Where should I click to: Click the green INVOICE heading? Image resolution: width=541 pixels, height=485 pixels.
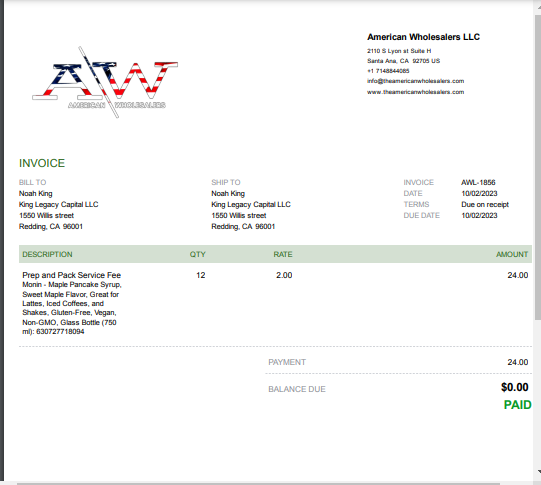[x=42, y=163]
